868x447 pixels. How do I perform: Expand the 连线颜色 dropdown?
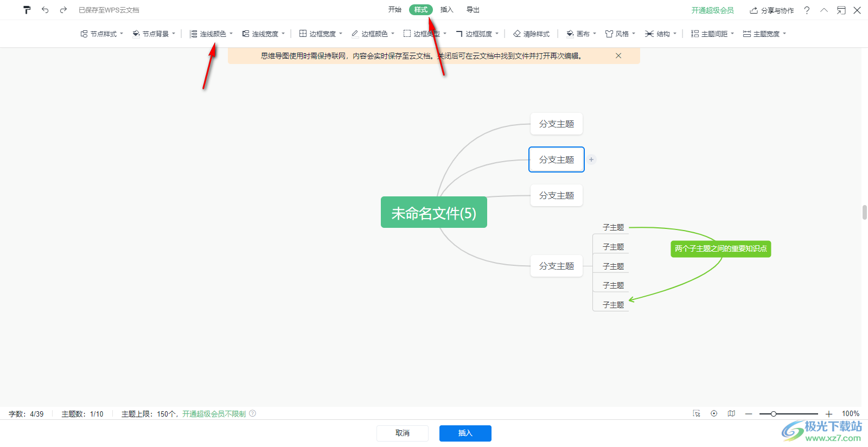[x=212, y=34]
